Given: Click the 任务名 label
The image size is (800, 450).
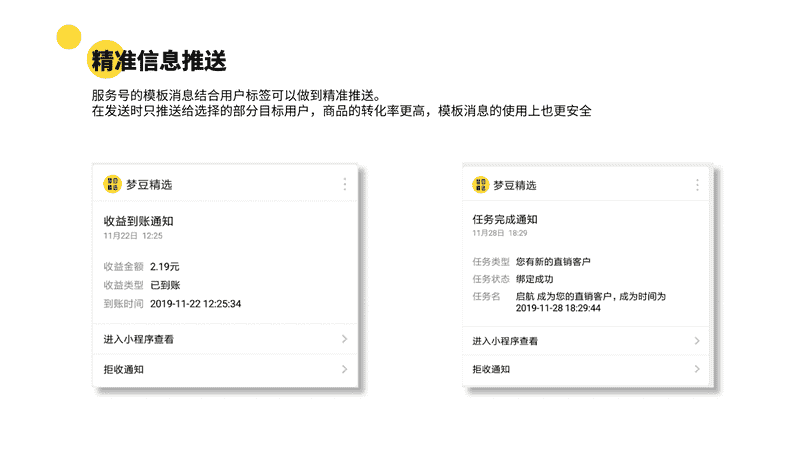Looking at the screenshot, I should point(486,296).
